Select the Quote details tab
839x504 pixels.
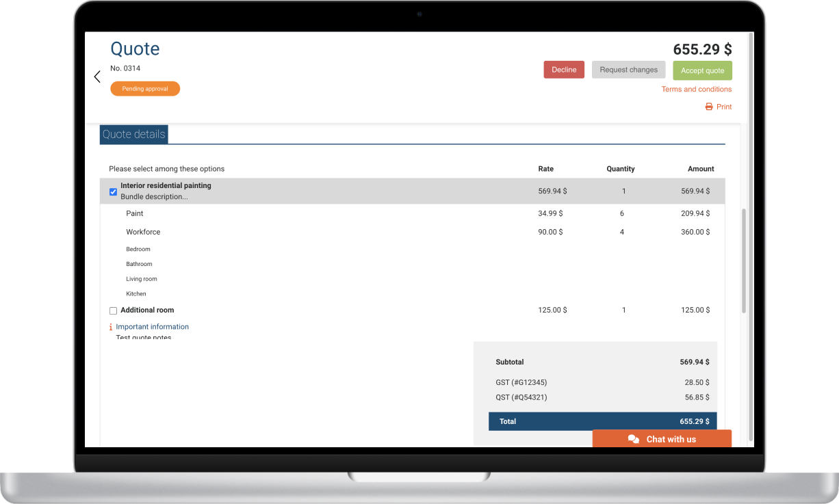click(x=134, y=135)
